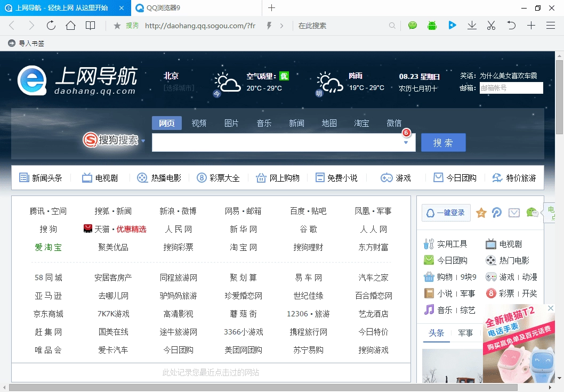Open the 亚马逊 site link
564x392 pixels.
click(x=48, y=296)
